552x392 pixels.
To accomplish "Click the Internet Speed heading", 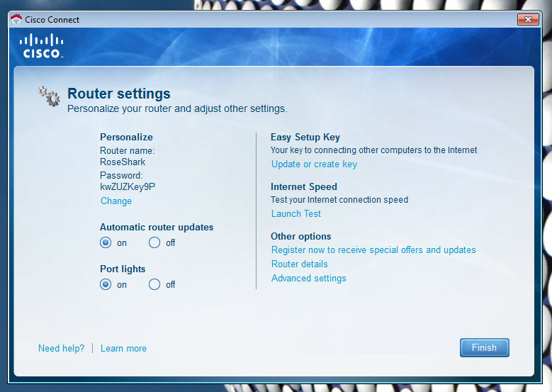I will (304, 186).
